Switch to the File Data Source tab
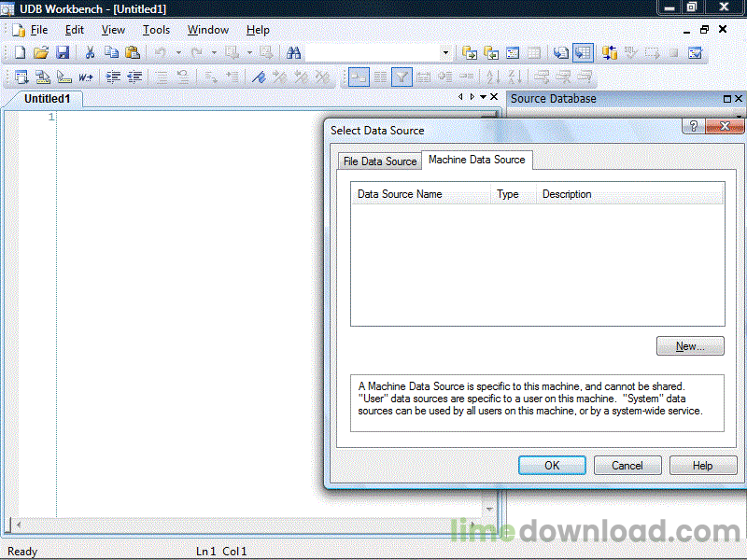This screenshot has width=747, height=560. coord(379,161)
